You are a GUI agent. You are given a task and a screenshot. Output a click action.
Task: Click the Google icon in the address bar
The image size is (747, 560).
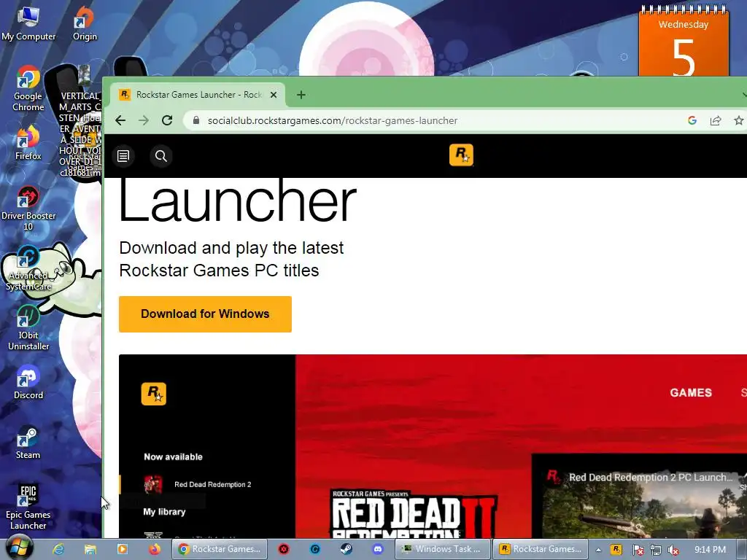tap(692, 120)
